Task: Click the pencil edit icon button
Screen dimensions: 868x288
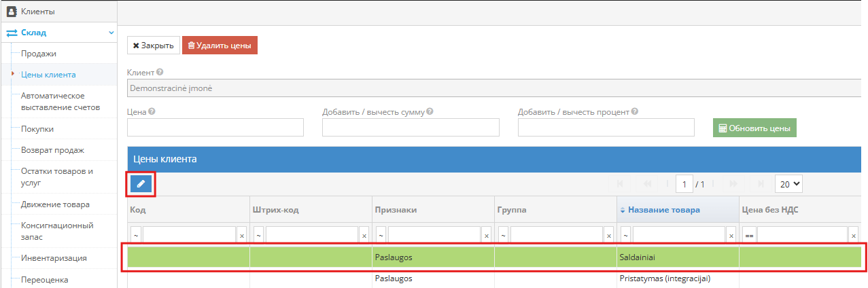Action: click(141, 184)
